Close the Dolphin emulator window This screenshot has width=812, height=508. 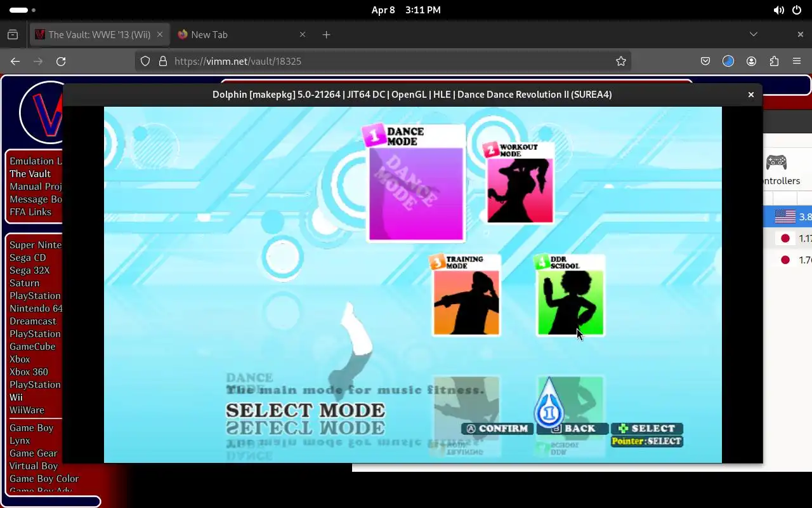point(751,95)
